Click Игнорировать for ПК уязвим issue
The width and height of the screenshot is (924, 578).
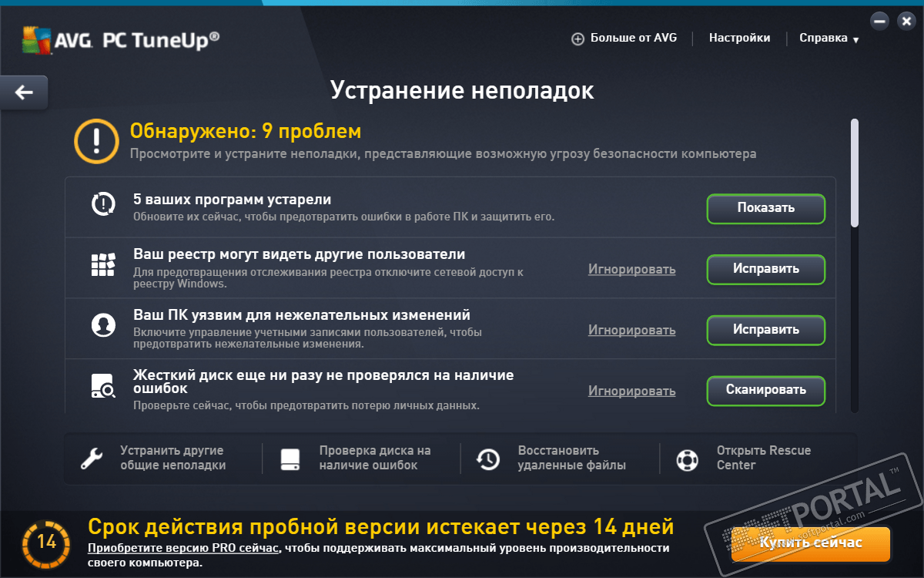(x=632, y=330)
